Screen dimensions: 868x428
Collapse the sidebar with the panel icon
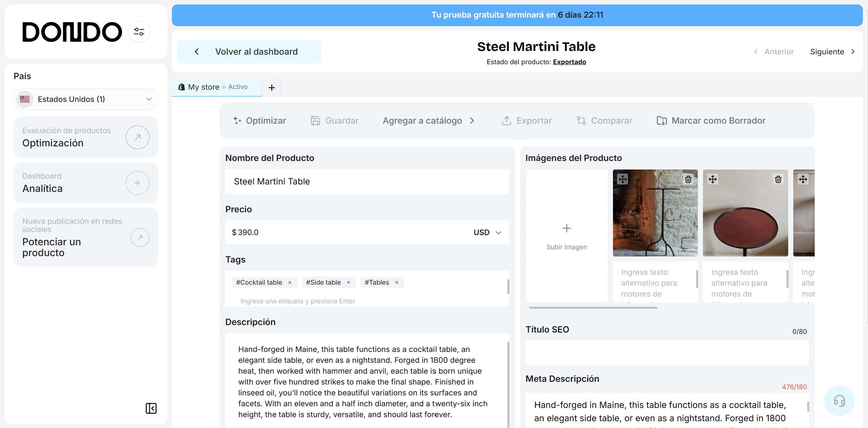pos(151,408)
